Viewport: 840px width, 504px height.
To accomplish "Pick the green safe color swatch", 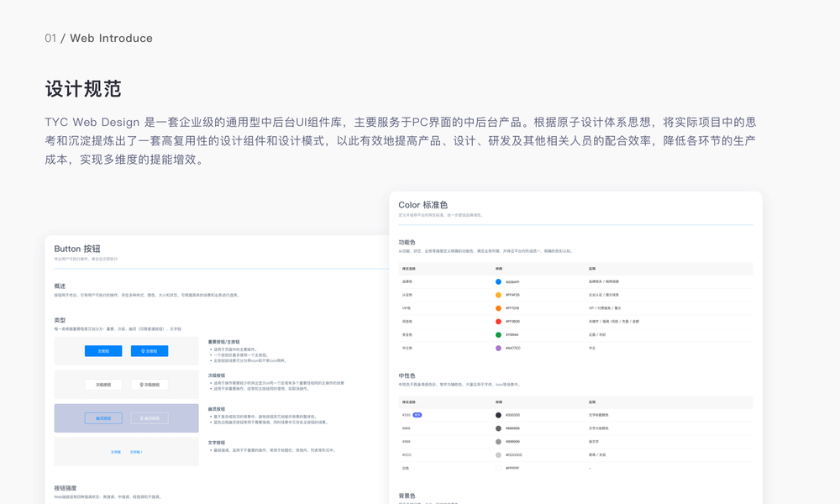I will coord(498,335).
